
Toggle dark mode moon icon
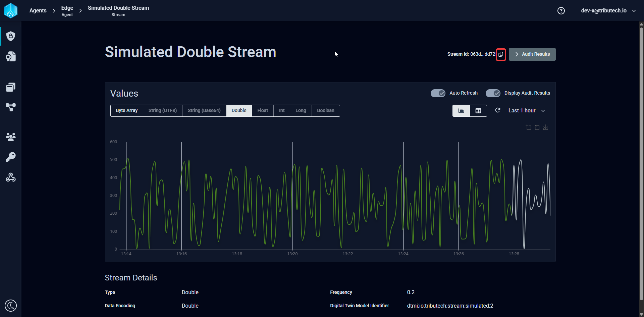coord(11,306)
